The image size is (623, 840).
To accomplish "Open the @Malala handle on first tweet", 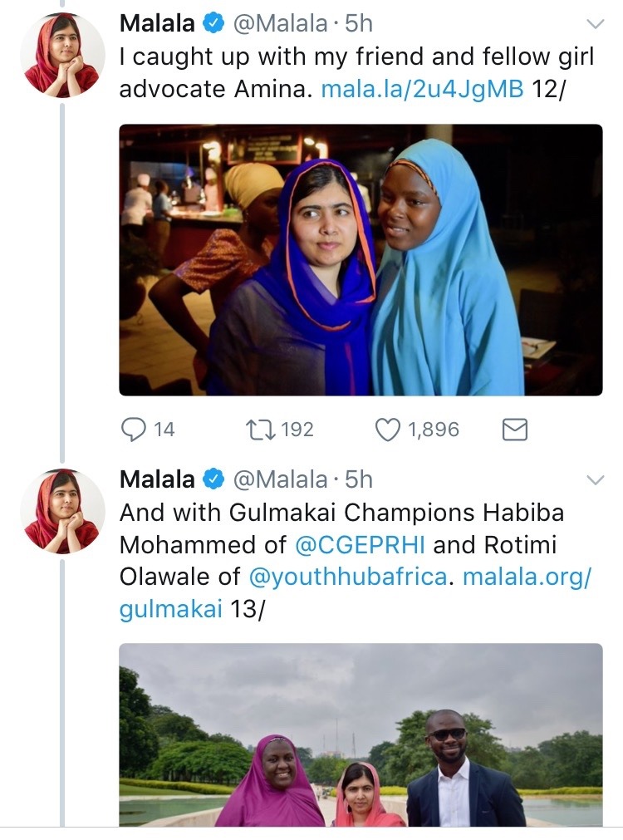I will 280,24.
